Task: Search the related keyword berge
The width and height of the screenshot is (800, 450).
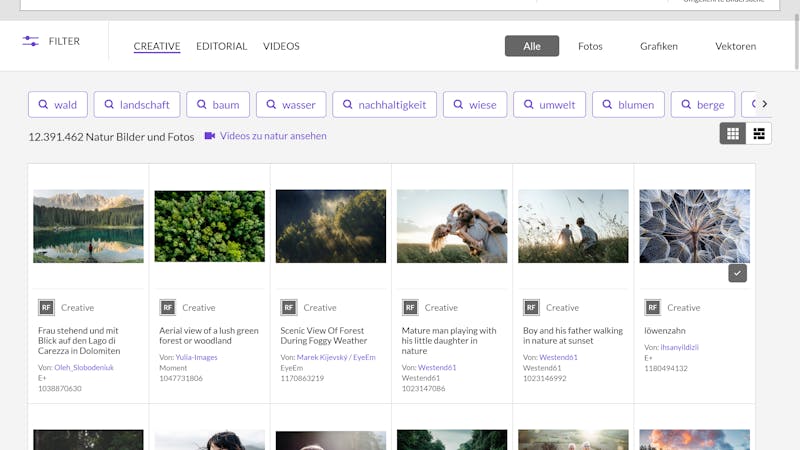Action: coord(703,105)
